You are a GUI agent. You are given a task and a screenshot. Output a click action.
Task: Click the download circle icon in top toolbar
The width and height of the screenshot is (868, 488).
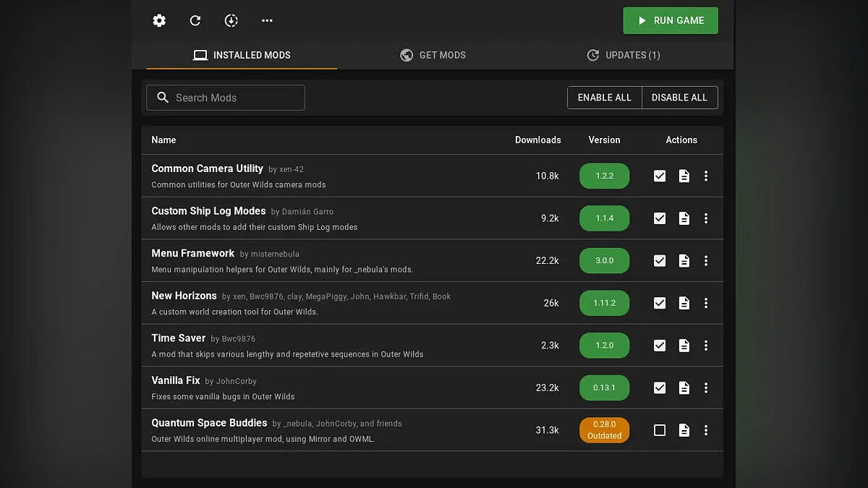tap(231, 21)
